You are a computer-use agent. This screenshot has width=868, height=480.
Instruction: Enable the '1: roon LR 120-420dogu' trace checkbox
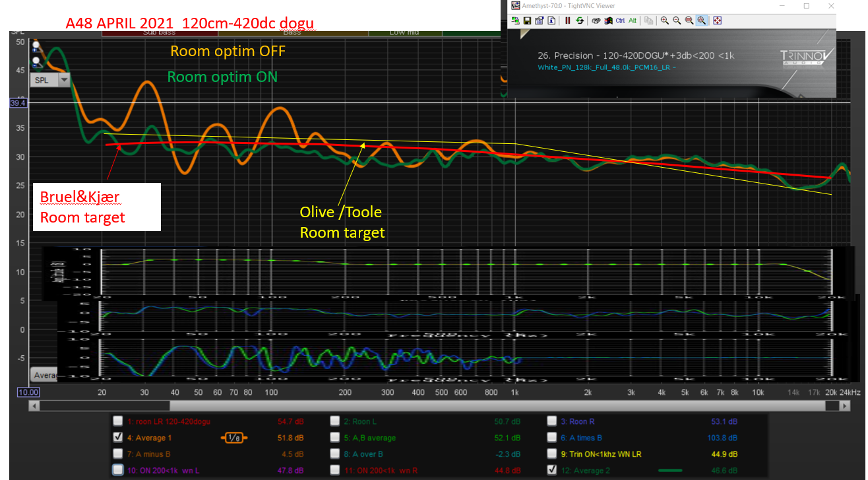click(x=117, y=421)
